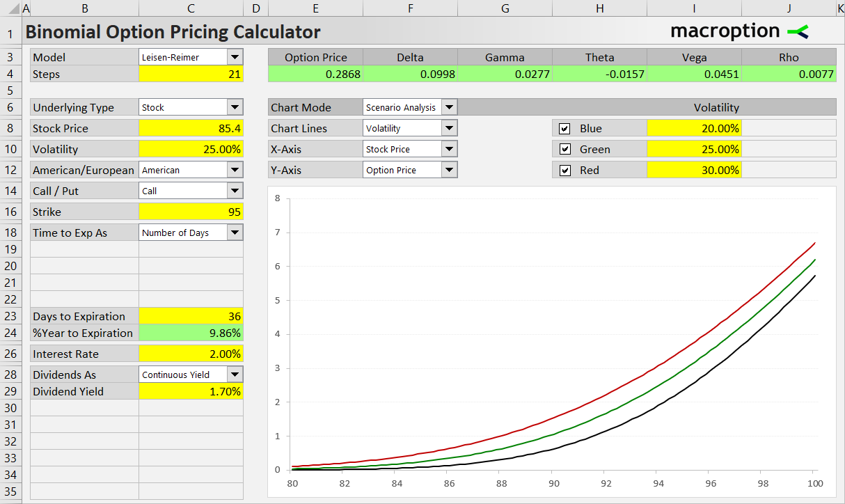The image size is (845, 504).
Task: Select the Volatility 25.00% input cell
Action: click(x=191, y=149)
